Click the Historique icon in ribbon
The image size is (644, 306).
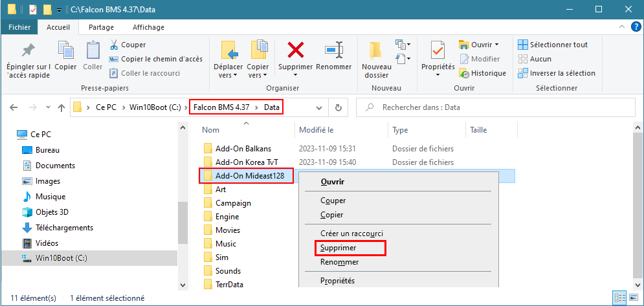pos(463,73)
